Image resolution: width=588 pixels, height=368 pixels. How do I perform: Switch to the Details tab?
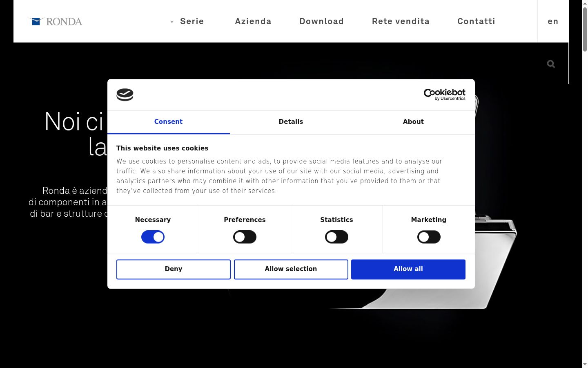coord(291,122)
